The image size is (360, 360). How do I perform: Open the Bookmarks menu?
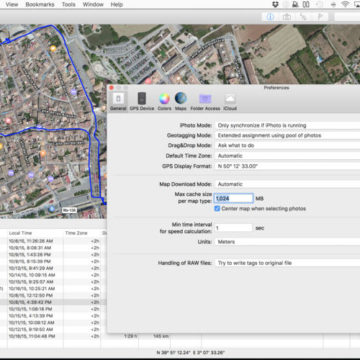39,4
